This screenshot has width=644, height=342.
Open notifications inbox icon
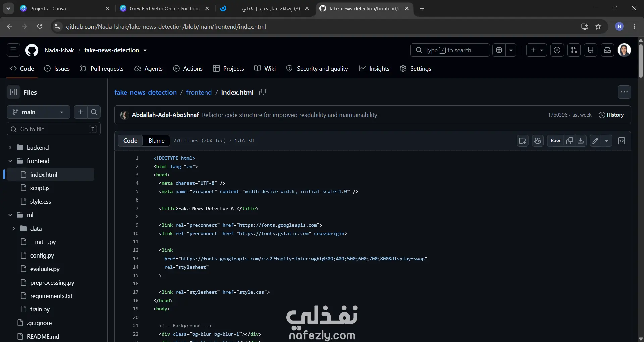607,50
